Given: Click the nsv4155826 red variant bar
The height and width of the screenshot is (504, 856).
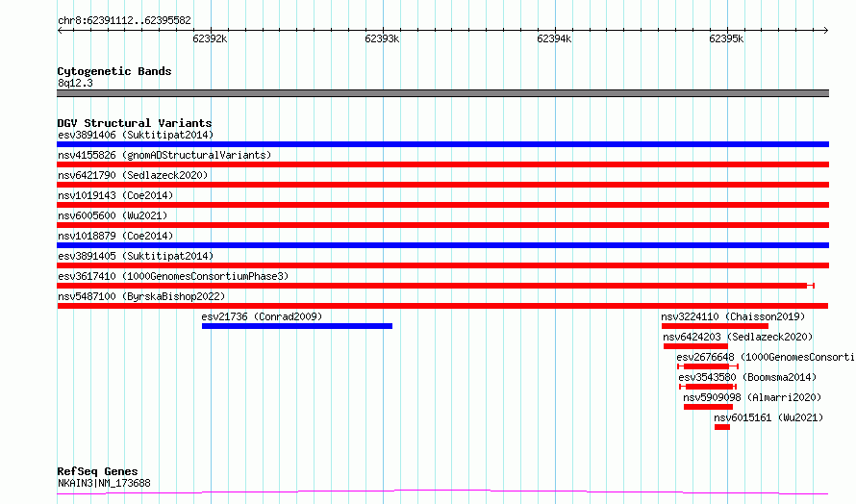Looking at the screenshot, I should (x=442, y=164).
